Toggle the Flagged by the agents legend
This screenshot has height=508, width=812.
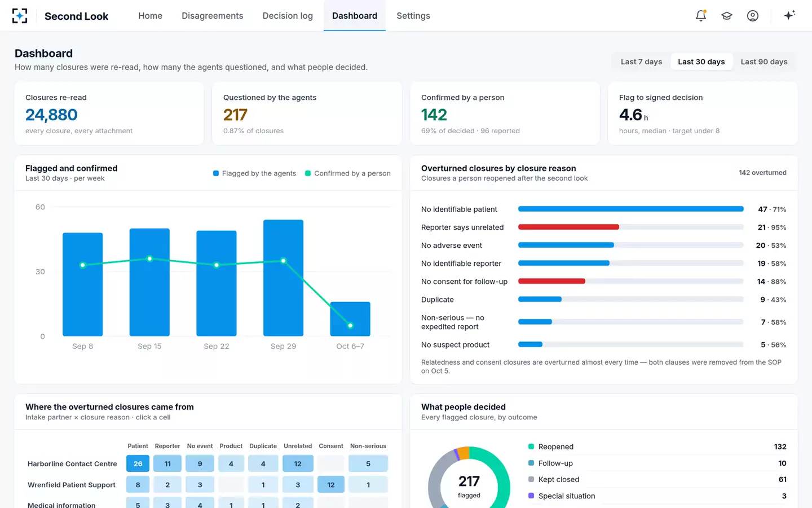(x=254, y=173)
